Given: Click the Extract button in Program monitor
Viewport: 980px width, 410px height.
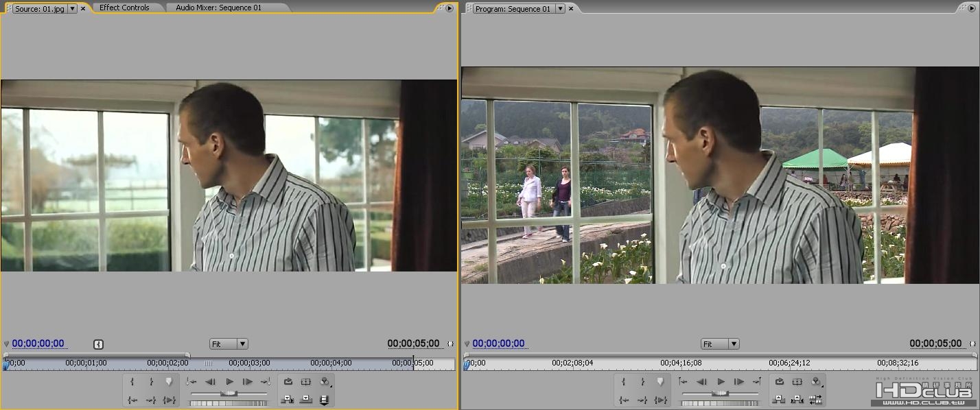Looking at the screenshot, I should click(797, 400).
